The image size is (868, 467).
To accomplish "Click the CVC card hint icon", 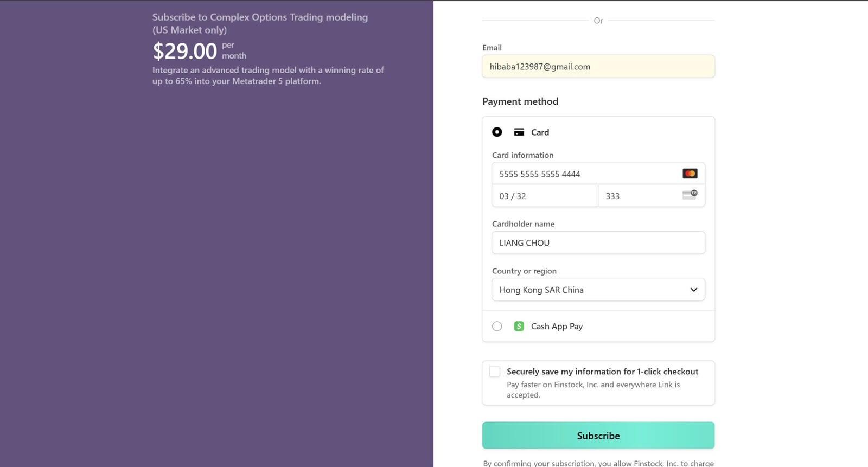I will coord(690,195).
